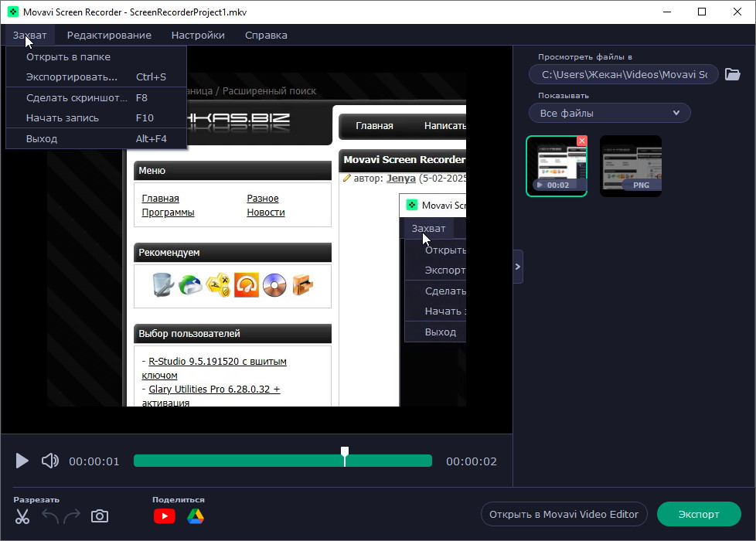Screen dimensions: 756x541
Task: Choose Открыть в папке from the menu
Action: click(96, 57)
